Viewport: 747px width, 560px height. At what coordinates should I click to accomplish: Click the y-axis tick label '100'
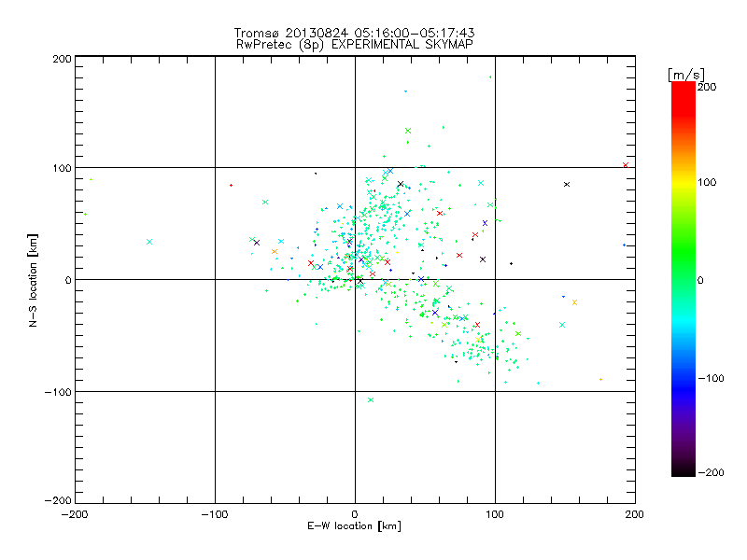point(62,169)
